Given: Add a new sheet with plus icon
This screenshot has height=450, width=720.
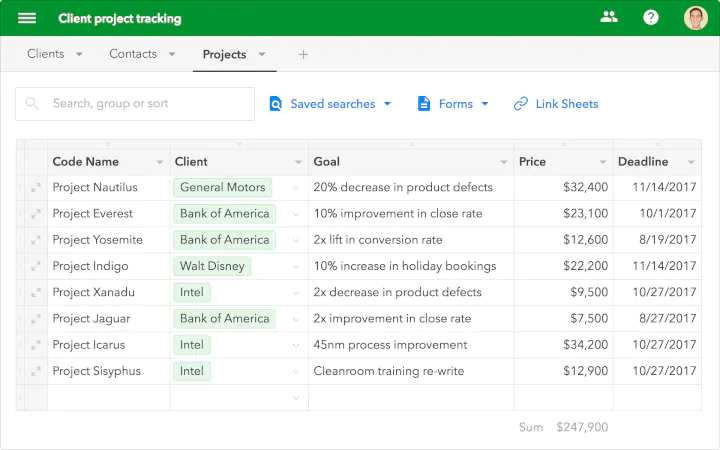Looking at the screenshot, I should pos(303,55).
